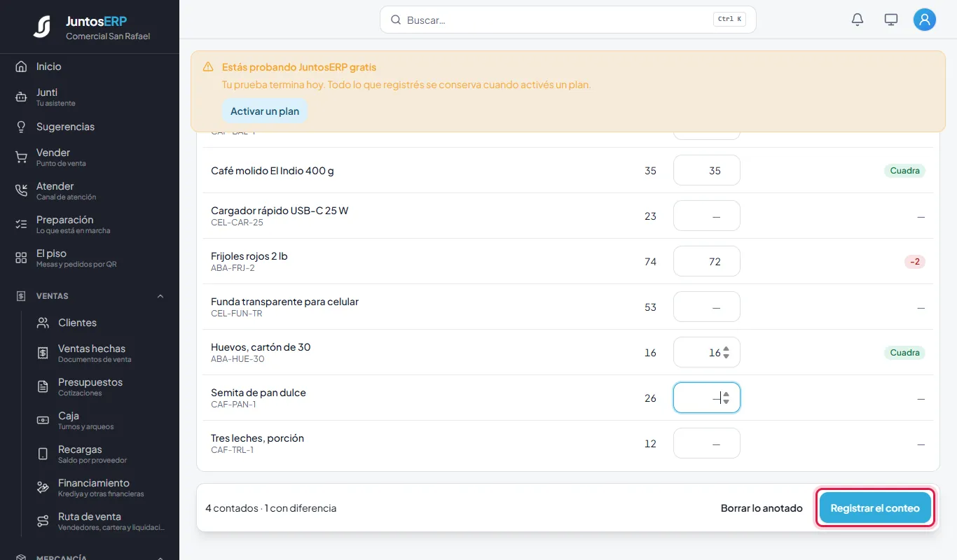Click stepper arrows on Huevos count
This screenshot has height=560, width=957.
pos(726,352)
